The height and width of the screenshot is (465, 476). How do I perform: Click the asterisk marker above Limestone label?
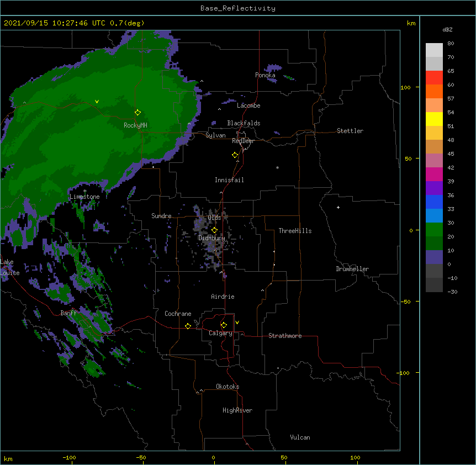[84, 191]
